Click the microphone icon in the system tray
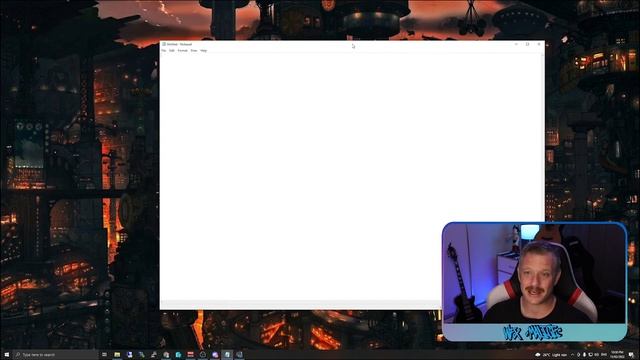The height and width of the screenshot is (360, 640). click(x=584, y=355)
